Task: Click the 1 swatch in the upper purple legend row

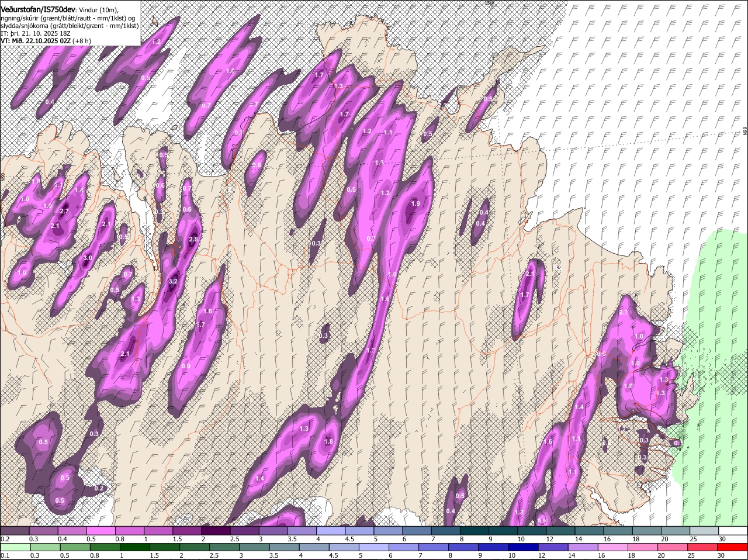Action: (x=158, y=531)
